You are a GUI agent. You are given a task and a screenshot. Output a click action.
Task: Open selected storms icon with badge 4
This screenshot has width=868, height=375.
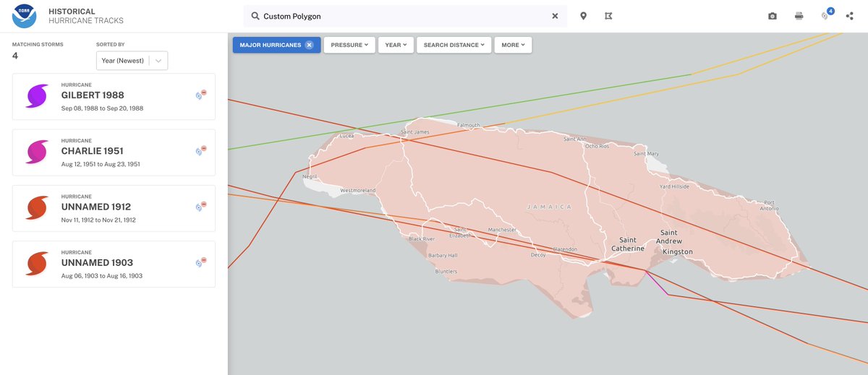coord(826,14)
